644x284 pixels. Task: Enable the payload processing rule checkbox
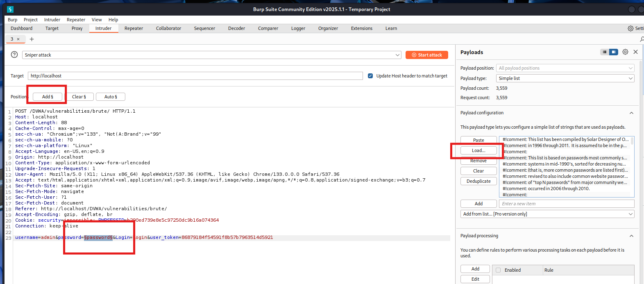[498, 270]
